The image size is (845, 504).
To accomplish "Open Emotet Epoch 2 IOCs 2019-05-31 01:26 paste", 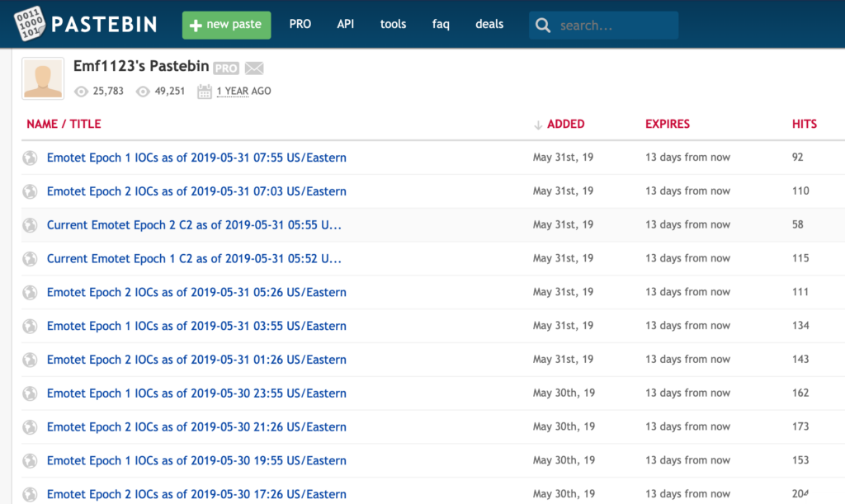I will (196, 360).
